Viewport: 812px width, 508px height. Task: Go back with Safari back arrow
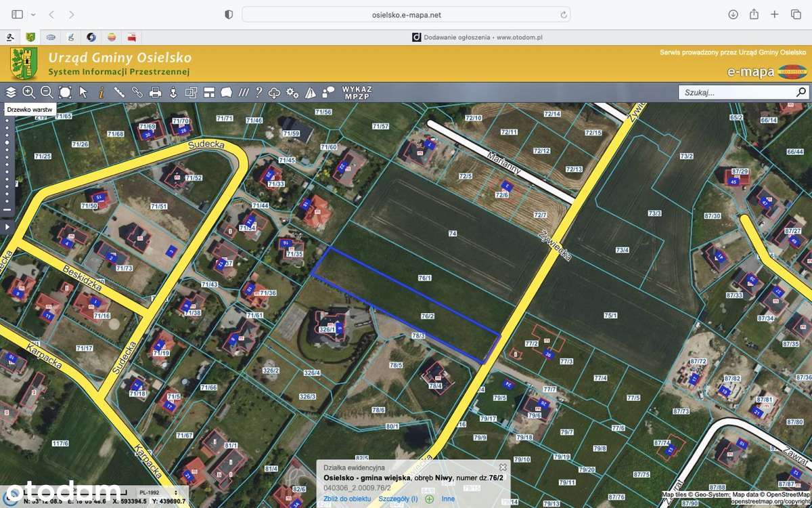pyautogui.click(x=53, y=14)
